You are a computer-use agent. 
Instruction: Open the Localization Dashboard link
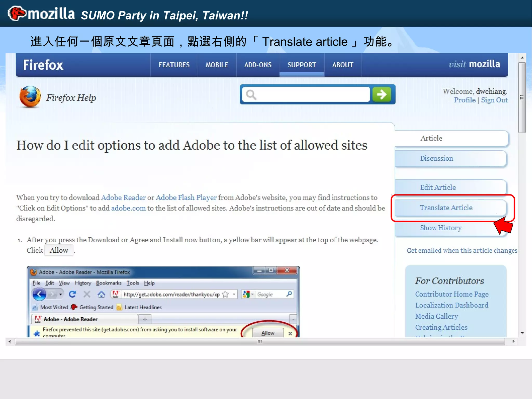pyautogui.click(x=451, y=305)
